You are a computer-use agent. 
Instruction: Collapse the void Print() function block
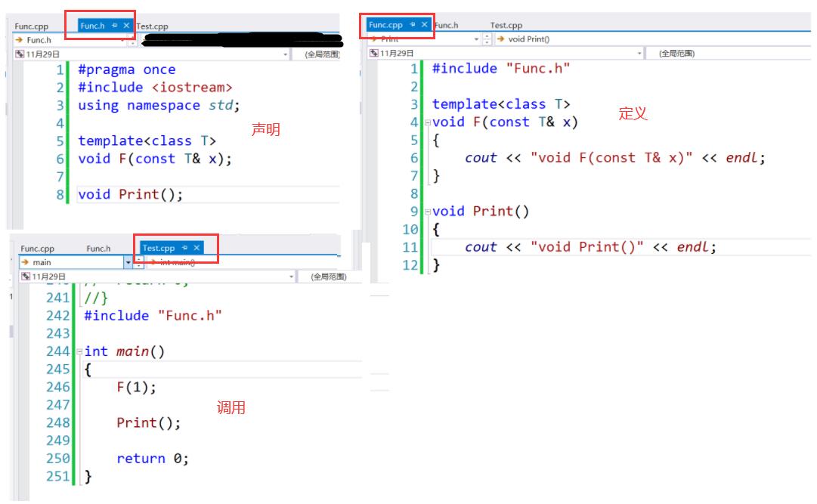(427, 212)
